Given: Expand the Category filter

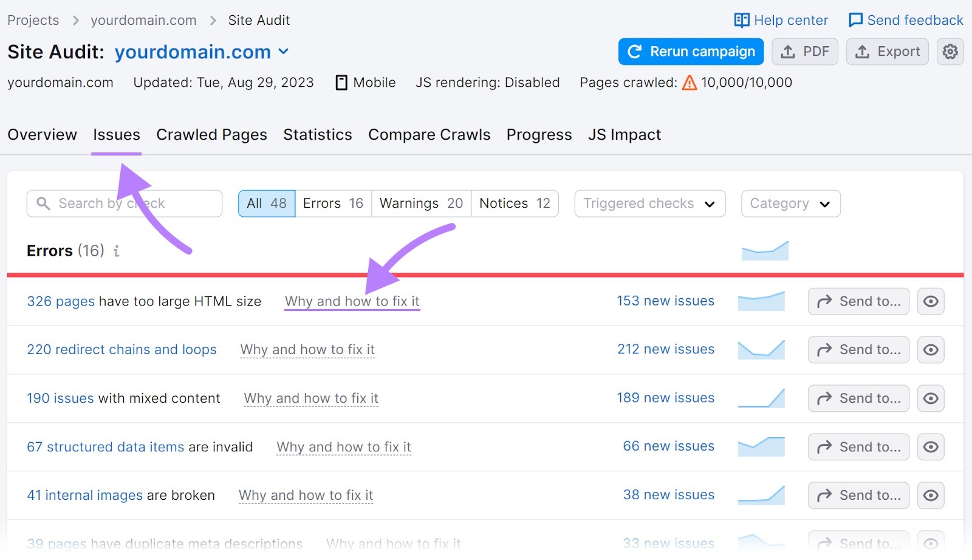Looking at the screenshot, I should pos(790,203).
